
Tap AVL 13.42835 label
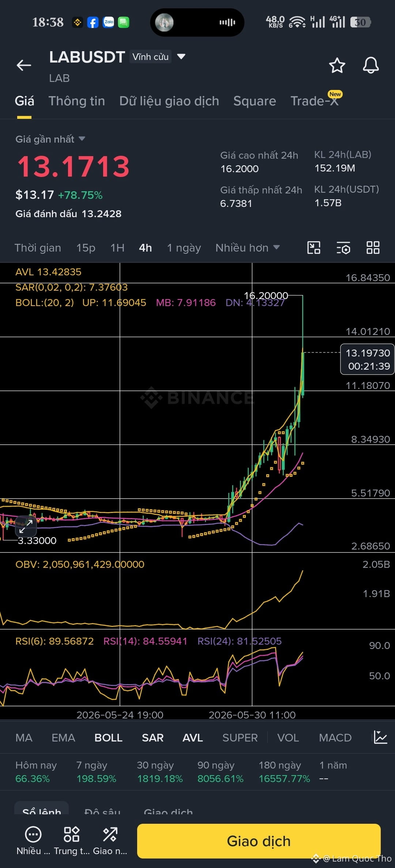[48, 272]
